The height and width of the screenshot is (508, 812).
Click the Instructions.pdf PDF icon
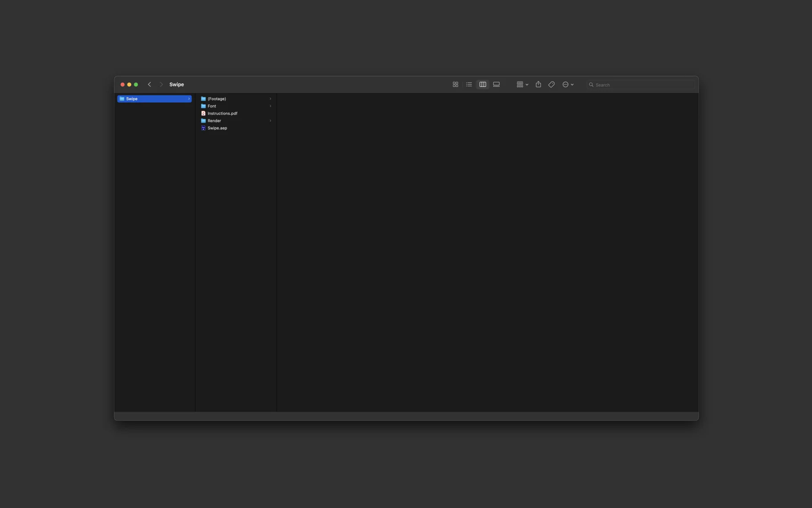coord(203,114)
